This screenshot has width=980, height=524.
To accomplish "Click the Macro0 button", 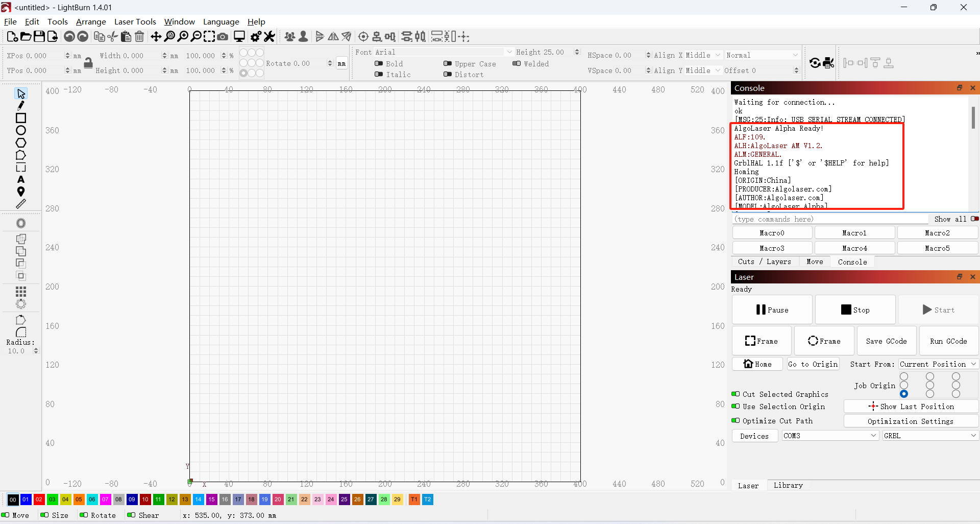I will click(x=772, y=233).
